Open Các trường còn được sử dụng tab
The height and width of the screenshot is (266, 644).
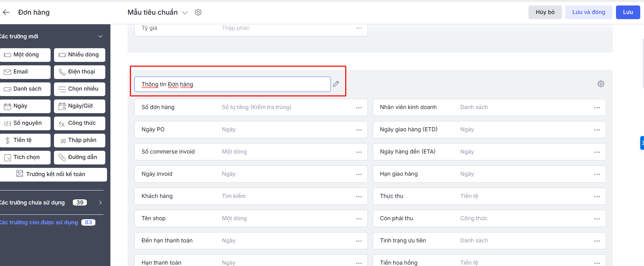pyautogui.click(x=39, y=222)
